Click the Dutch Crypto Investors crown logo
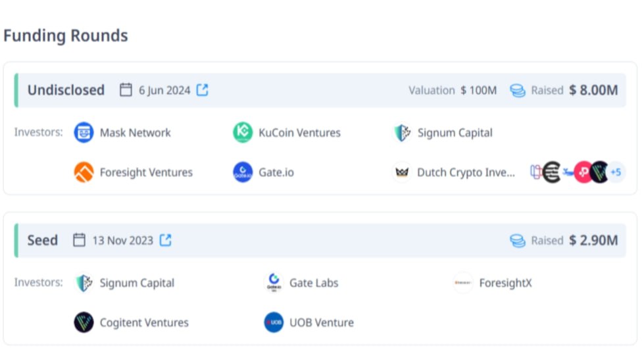The image size is (644, 348). pos(402,172)
